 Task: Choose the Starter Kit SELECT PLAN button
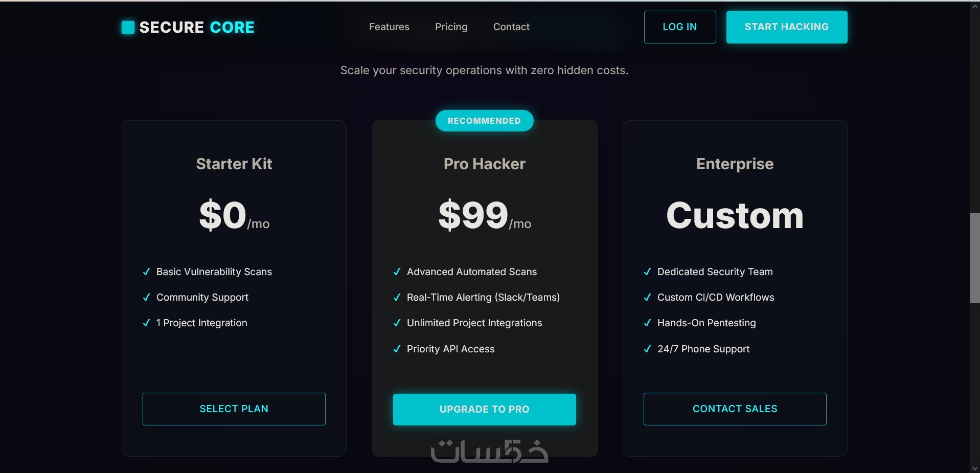coord(234,409)
